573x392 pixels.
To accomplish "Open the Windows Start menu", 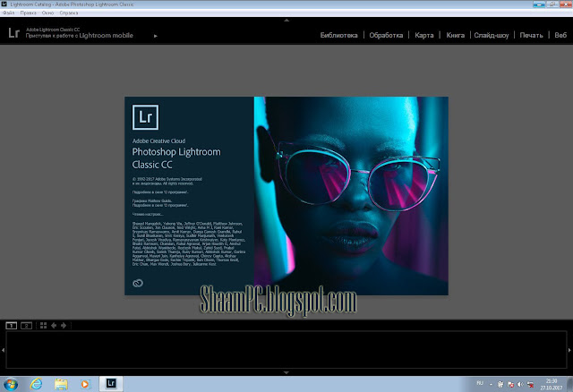I will (x=11, y=384).
